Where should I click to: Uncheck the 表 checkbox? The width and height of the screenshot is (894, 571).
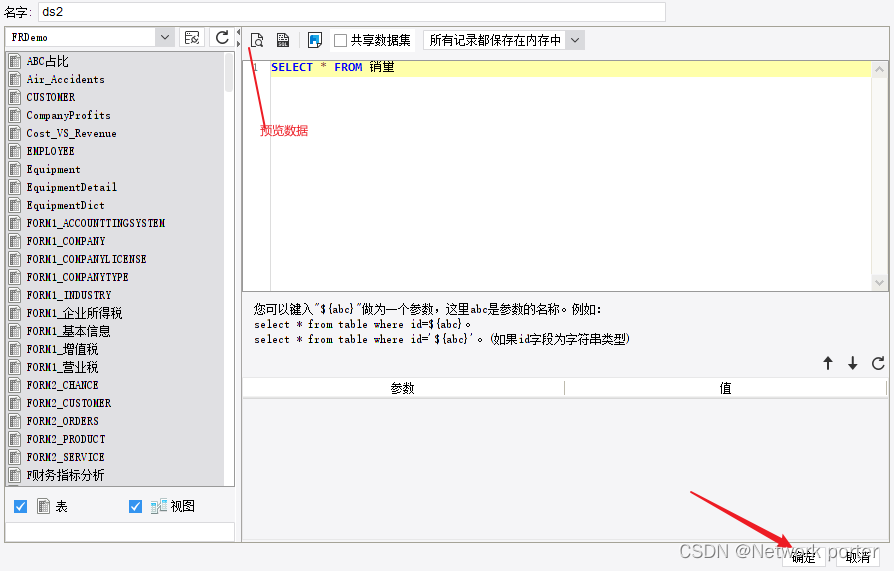pos(21,507)
